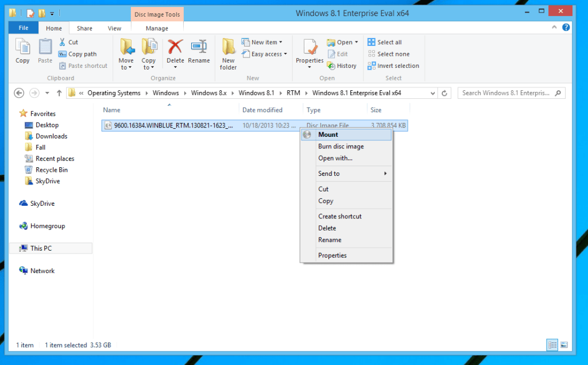Screen dimensions: 588x365
Task: Switch to the Share ribbon tab
Action: (84, 28)
